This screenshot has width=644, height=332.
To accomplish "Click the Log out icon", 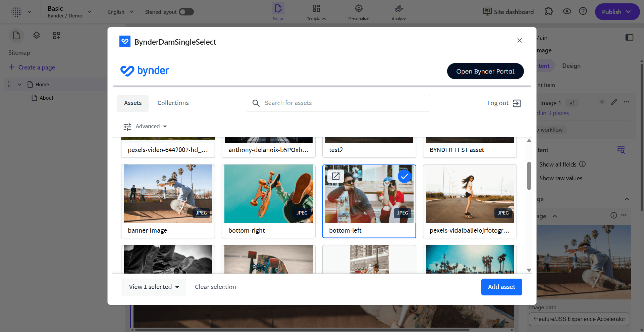I will (x=517, y=103).
